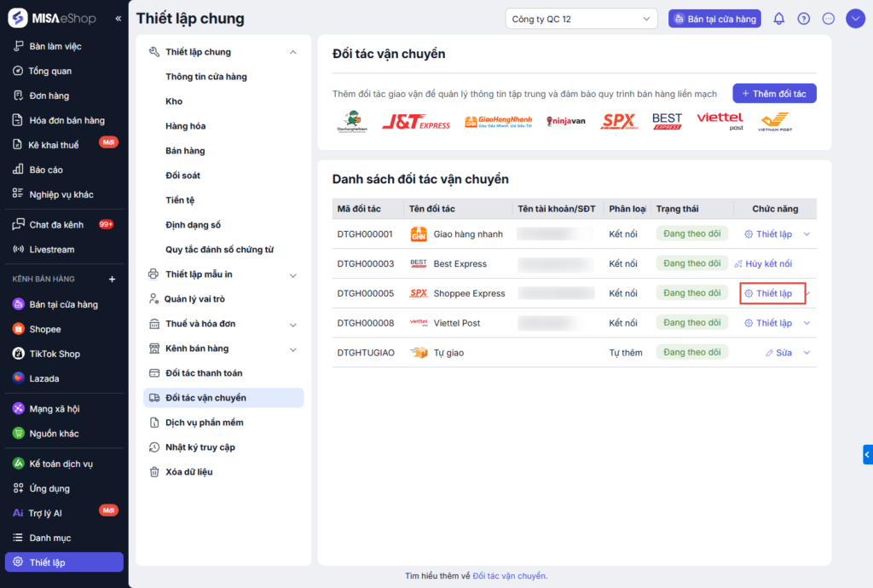Open the Công ty QC 12 company dropdown
Screen dimensions: 873x588
tap(581, 19)
